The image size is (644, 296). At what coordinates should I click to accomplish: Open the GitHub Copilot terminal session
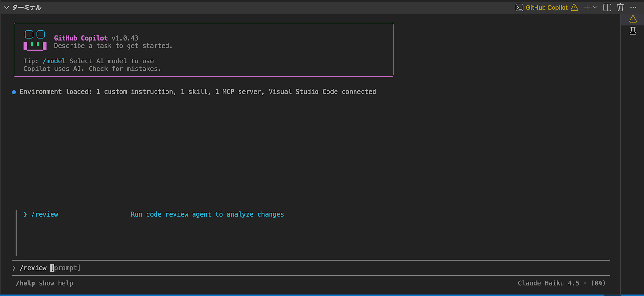pyautogui.click(x=546, y=7)
